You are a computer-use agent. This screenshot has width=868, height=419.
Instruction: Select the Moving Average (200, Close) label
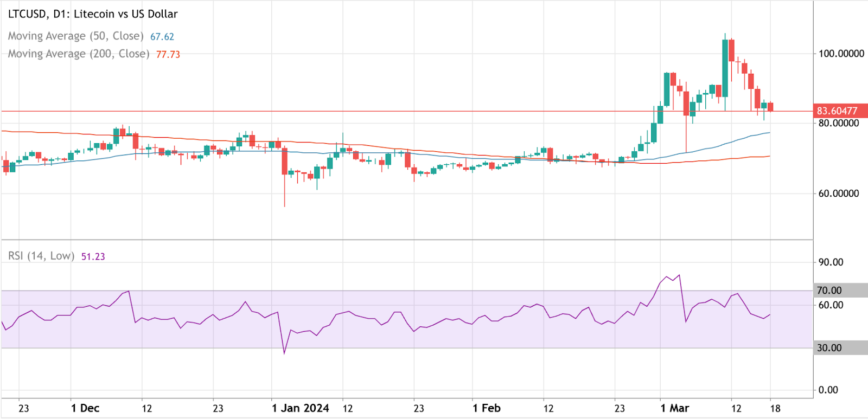(x=78, y=54)
